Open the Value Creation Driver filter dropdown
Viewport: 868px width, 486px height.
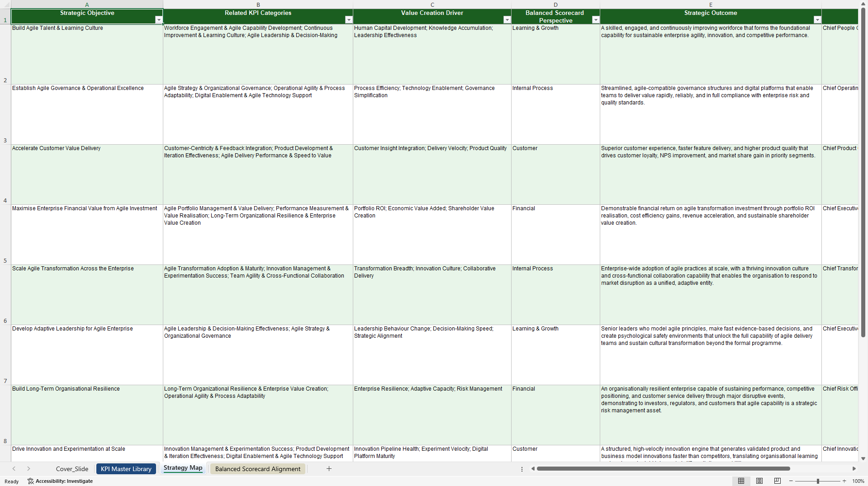pos(507,20)
